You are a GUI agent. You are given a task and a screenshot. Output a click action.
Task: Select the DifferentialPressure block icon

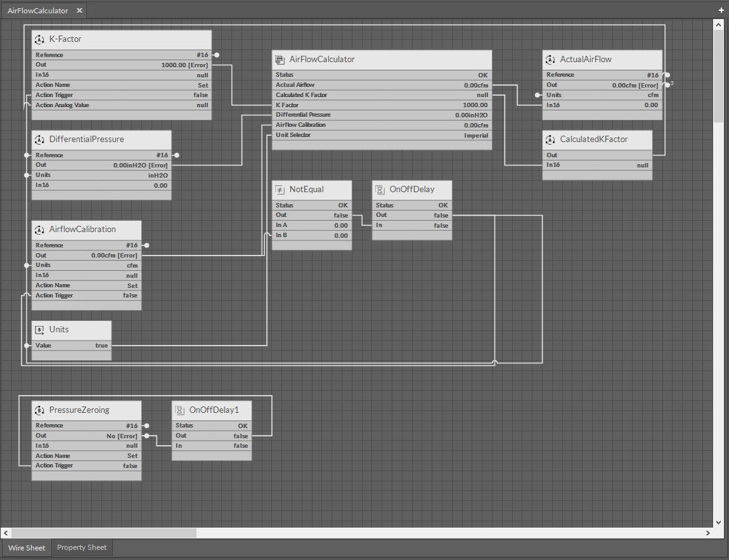tap(39, 140)
